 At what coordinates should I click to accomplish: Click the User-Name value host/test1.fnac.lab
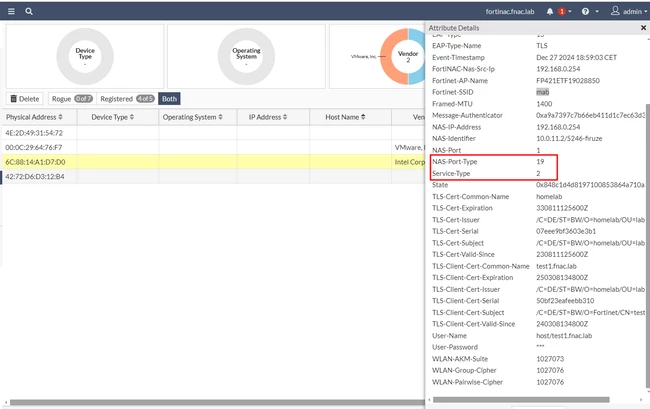564,336
